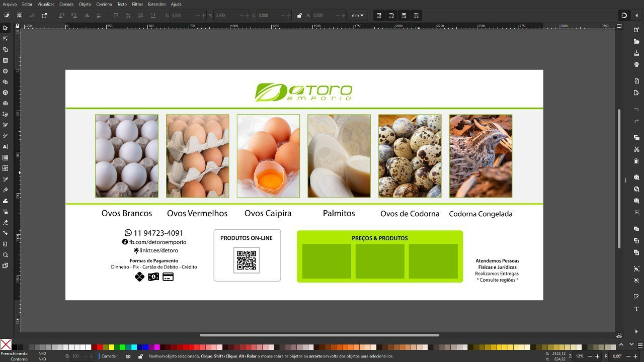The height and width of the screenshot is (362, 644).
Task: Toggle scale stroke width with object
Action: pos(379,16)
